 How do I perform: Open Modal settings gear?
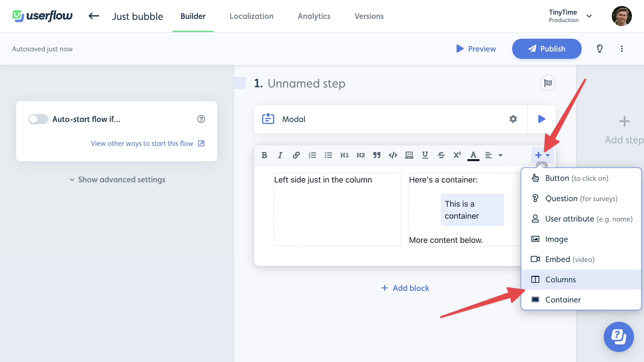[x=513, y=119]
